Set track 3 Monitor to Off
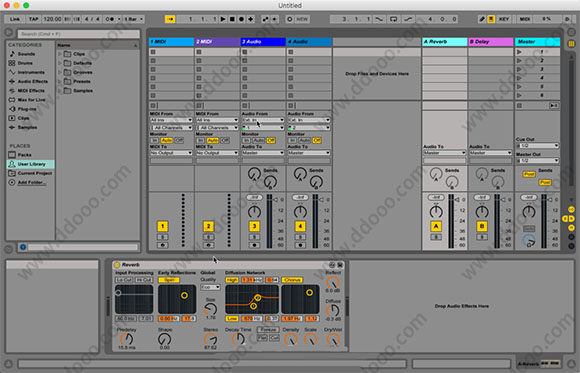Screen dimensions: 580x373 click(x=271, y=141)
